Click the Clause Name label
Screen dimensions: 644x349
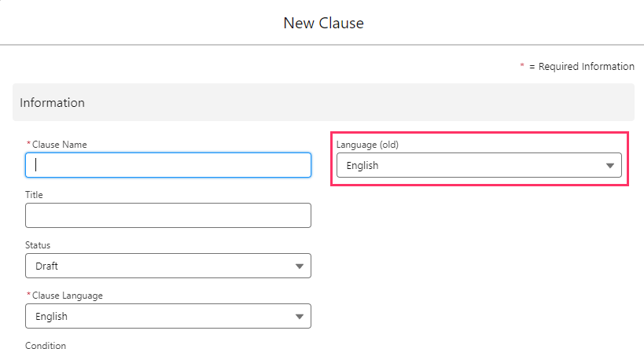[59, 145]
